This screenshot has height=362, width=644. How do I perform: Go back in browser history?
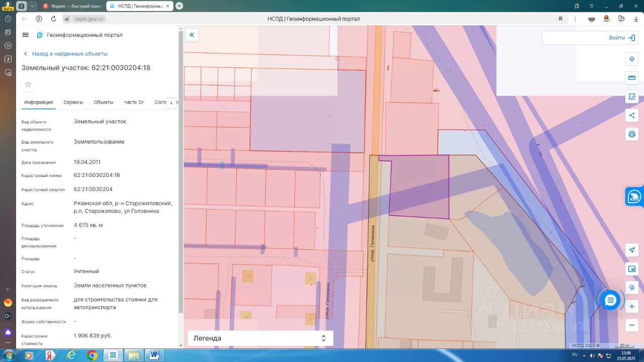tap(24, 19)
